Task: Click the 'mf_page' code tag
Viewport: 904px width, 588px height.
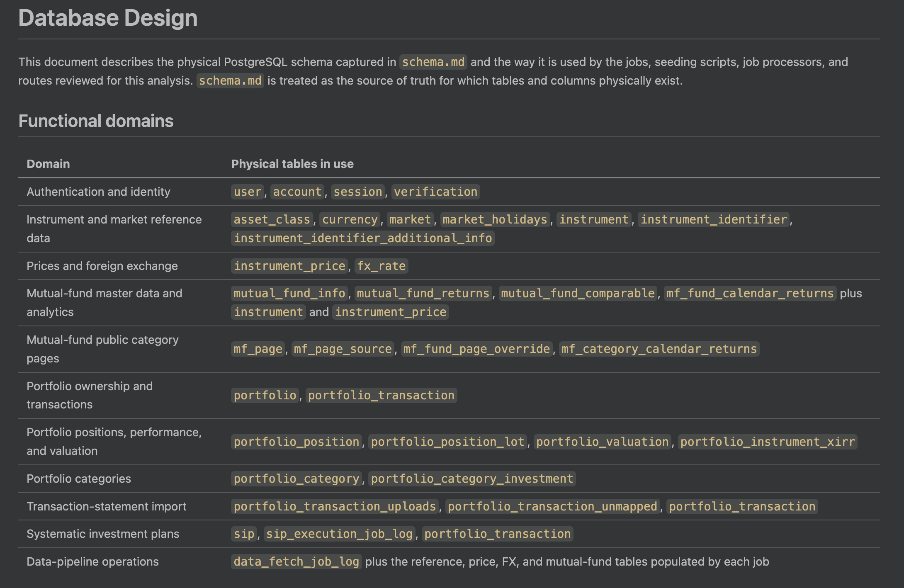Action: pos(258,349)
